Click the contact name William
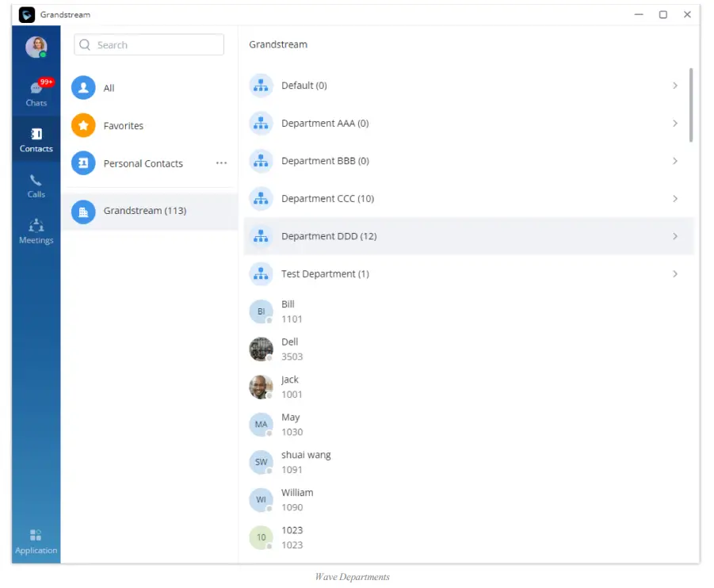 pos(297,492)
